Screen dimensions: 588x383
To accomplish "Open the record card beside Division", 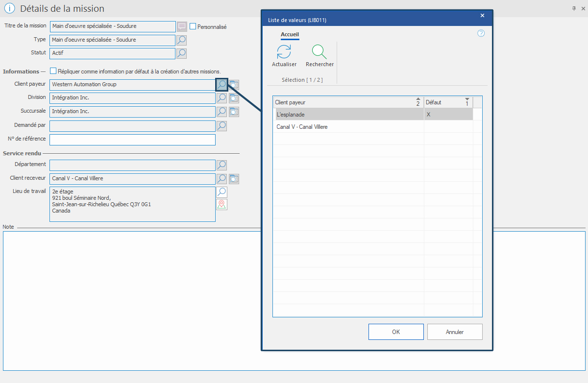I will [x=234, y=98].
